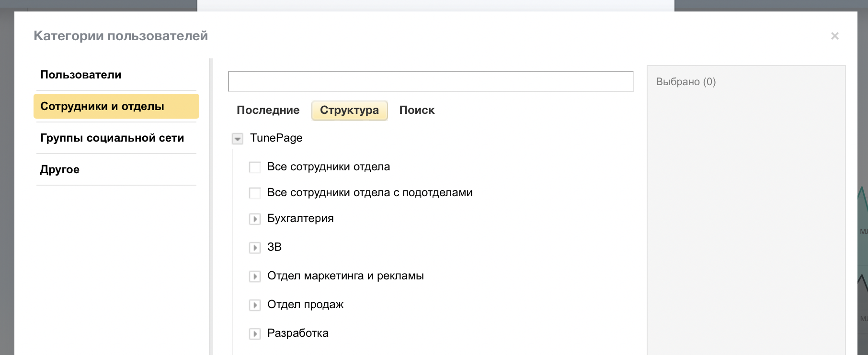Click the search input field
The height and width of the screenshot is (355, 868).
click(x=431, y=81)
